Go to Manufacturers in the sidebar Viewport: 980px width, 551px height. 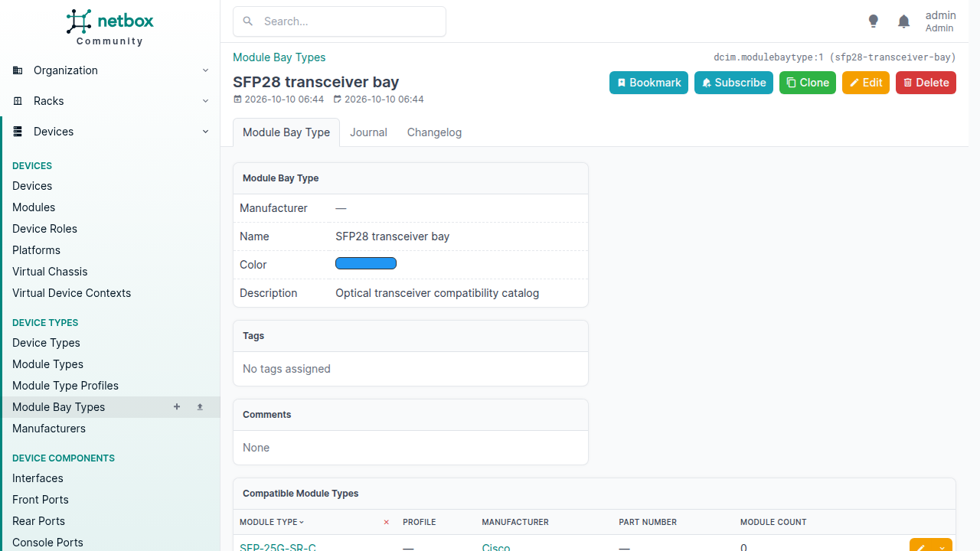coord(49,429)
